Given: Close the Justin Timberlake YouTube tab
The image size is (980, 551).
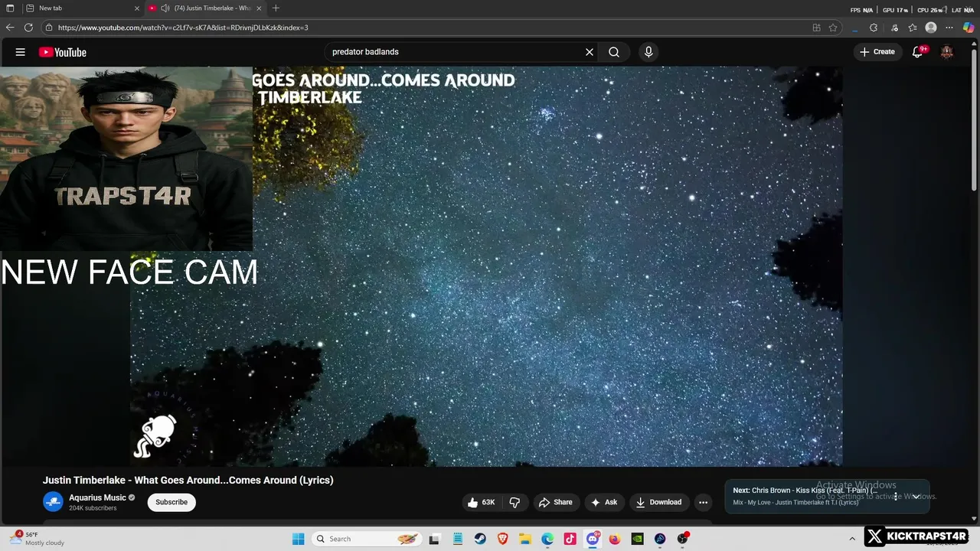Looking at the screenshot, I should coord(259,8).
